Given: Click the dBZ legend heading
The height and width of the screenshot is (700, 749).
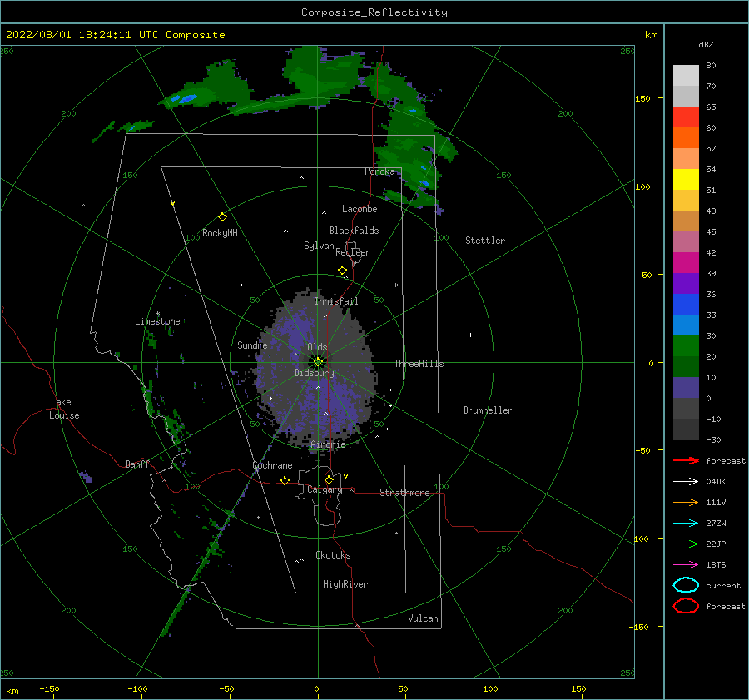Looking at the screenshot, I should tap(706, 44).
